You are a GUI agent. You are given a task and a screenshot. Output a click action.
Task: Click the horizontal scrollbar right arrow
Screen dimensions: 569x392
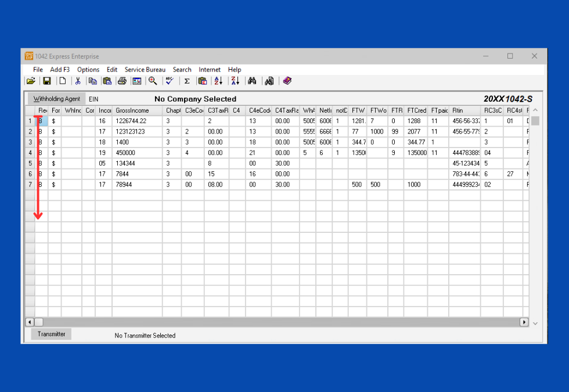[524, 322]
